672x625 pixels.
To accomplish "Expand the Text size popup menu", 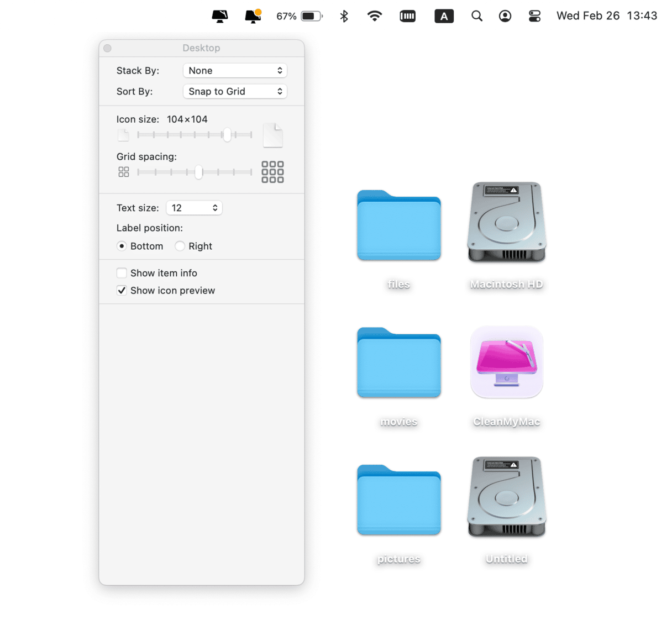I will (x=194, y=208).
